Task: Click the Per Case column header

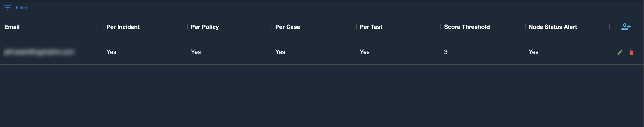Action: tap(288, 27)
